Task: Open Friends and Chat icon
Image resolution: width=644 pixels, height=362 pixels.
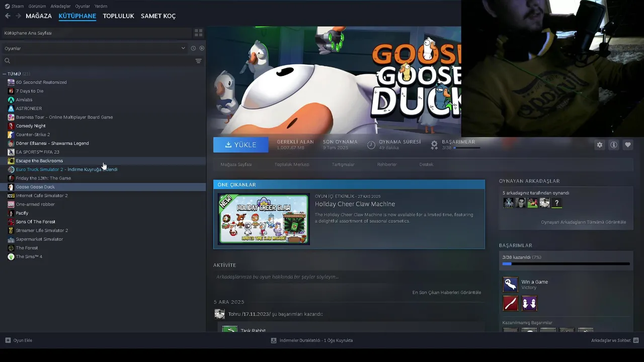Action: click(636, 340)
